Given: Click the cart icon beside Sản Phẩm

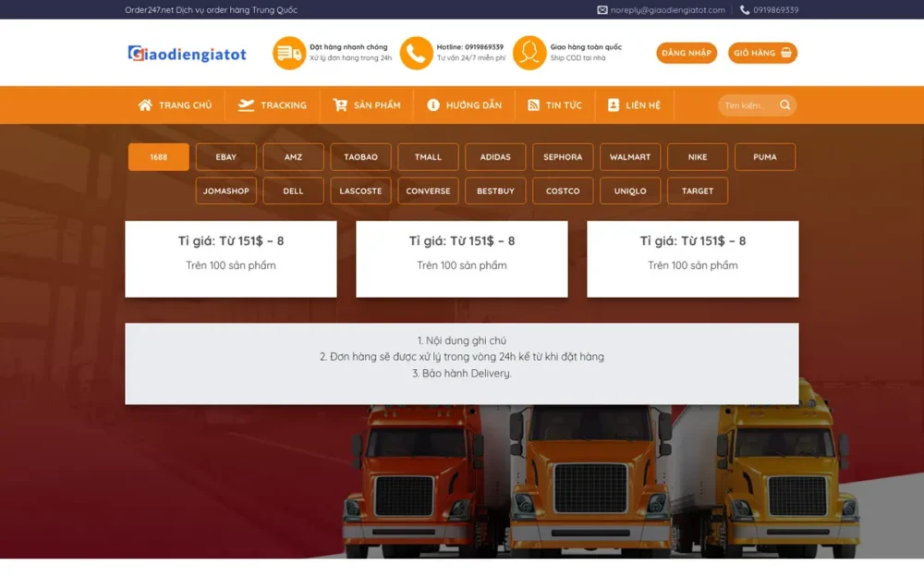Looking at the screenshot, I should point(340,105).
